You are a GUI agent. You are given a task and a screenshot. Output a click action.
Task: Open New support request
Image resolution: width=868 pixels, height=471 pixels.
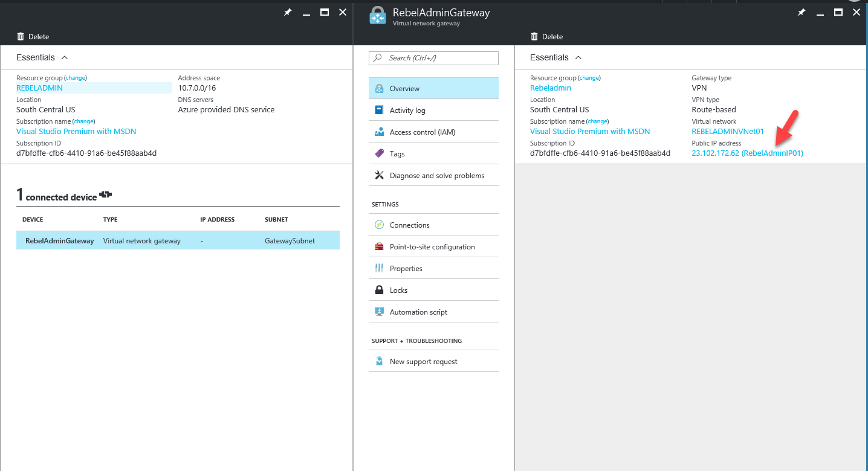[x=433, y=362]
